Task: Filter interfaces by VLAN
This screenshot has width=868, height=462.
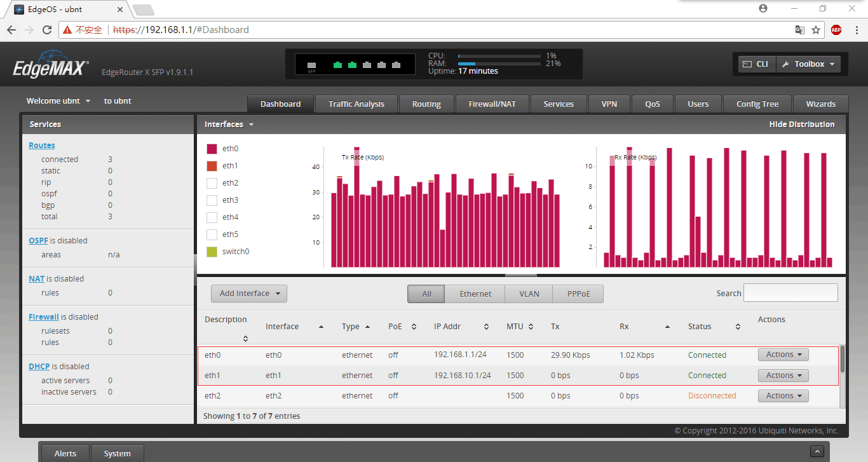Action: [529, 294]
